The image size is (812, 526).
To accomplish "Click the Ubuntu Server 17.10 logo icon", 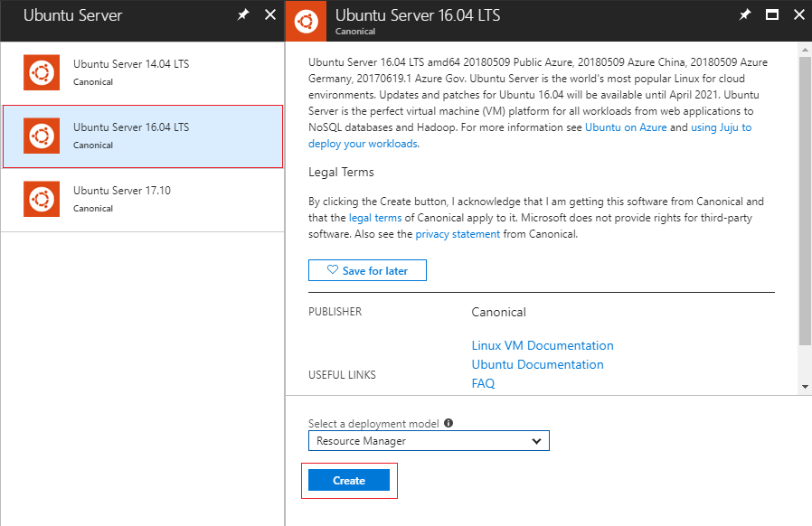I will [41, 199].
